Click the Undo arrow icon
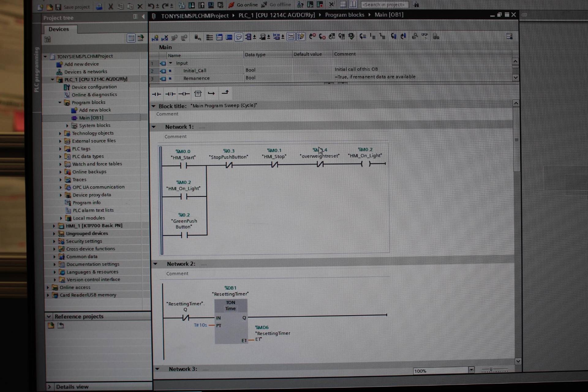This screenshot has width=588, height=392. (151, 6)
